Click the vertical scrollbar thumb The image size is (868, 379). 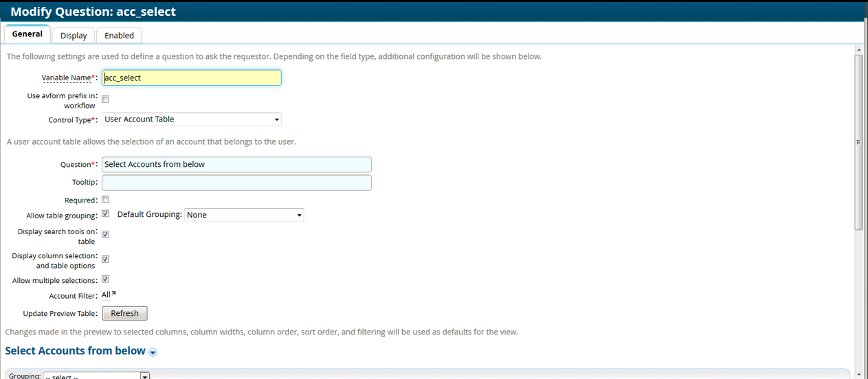coord(858,142)
